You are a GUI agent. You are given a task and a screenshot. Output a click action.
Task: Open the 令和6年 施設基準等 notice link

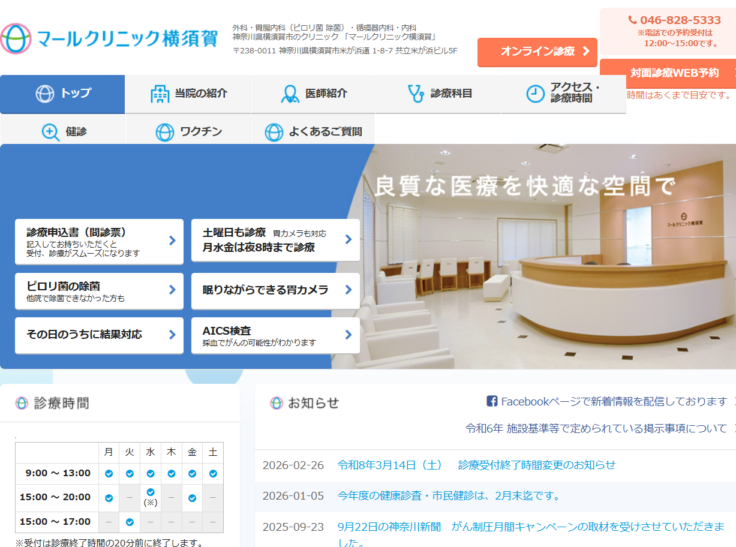tap(596, 428)
